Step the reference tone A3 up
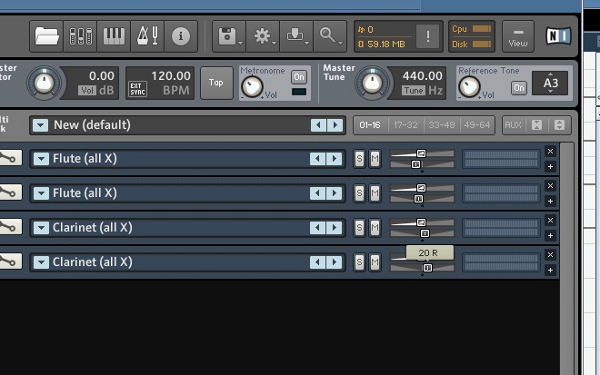600x375 pixels. tap(550, 74)
